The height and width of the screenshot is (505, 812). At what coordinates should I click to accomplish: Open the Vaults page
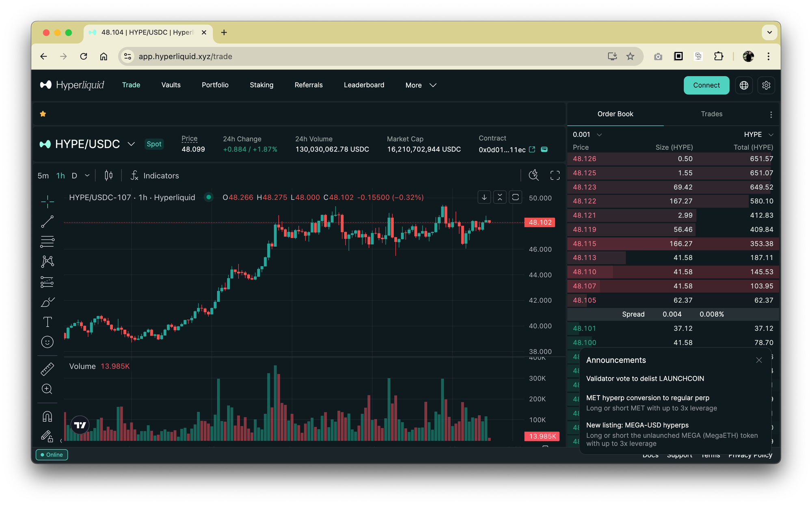[171, 85]
